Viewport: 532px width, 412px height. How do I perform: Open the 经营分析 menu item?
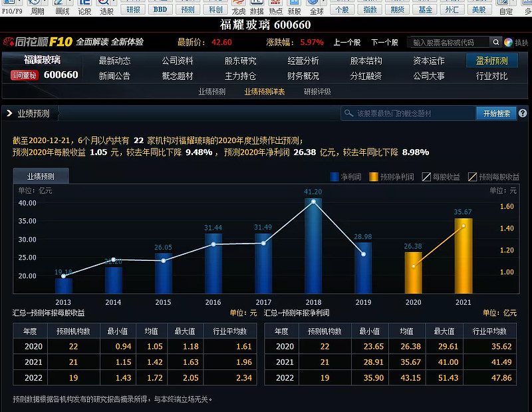pyautogui.click(x=303, y=61)
